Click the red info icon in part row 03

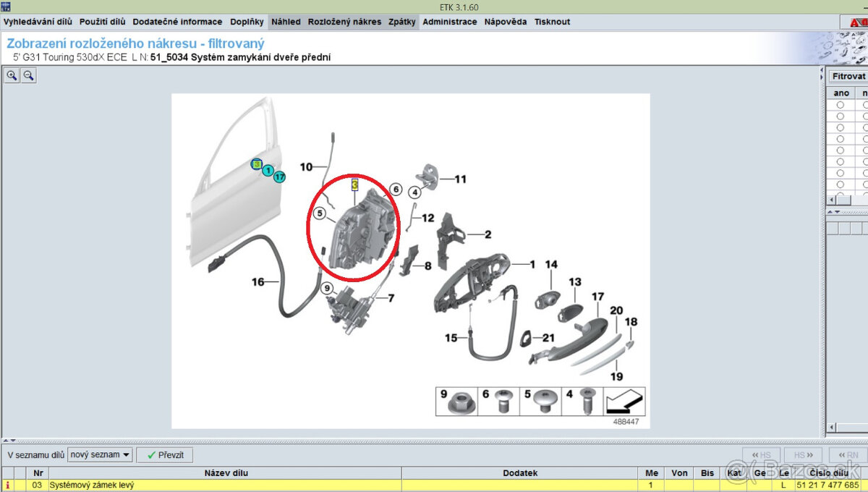click(8, 485)
